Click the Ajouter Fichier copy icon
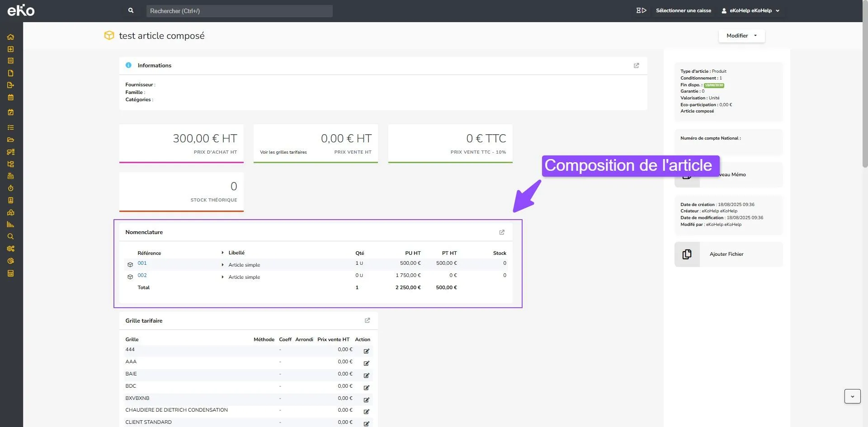Viewport: 868px width, 427px height. pos(687,254)
